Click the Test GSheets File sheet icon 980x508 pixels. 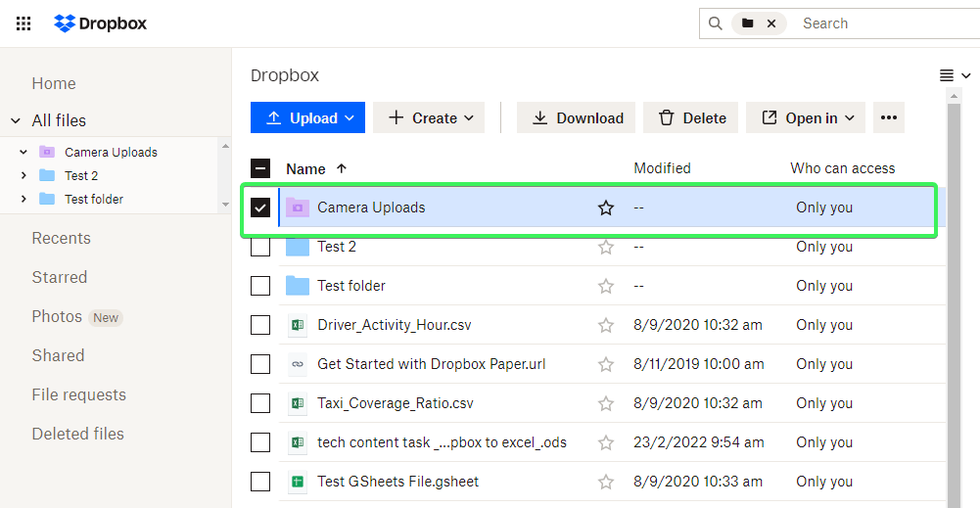[x=298, y=482]
